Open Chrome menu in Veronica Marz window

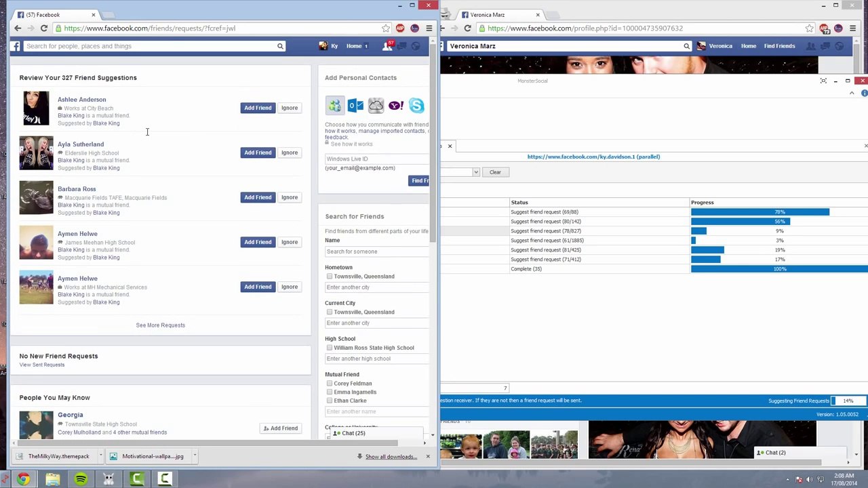click(852, 28)
